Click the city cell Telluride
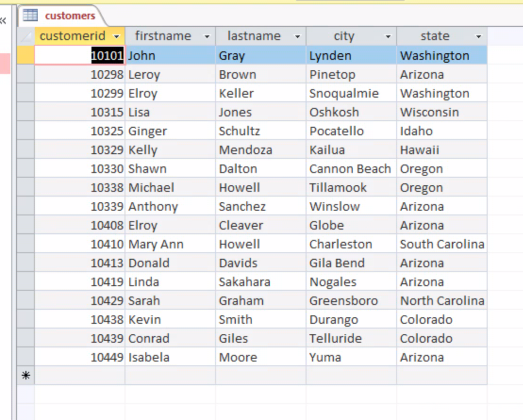The height and width of the screenshot is (420, 523). point(351,338)
